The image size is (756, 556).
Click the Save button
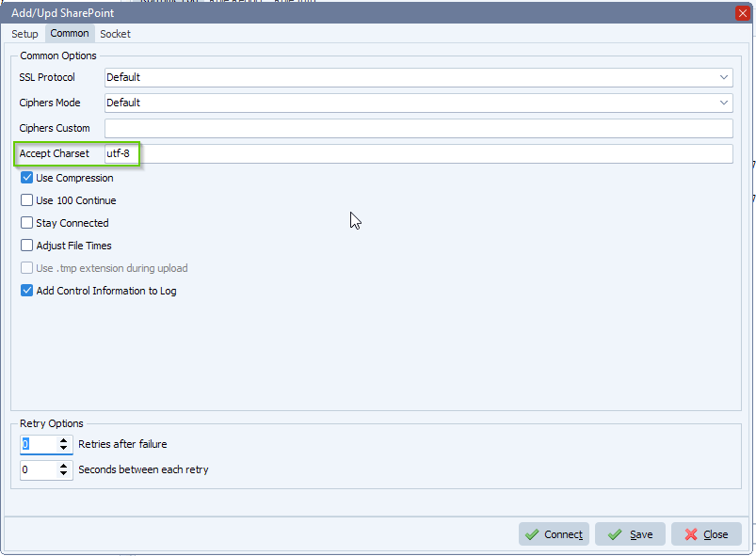[630, 533]
